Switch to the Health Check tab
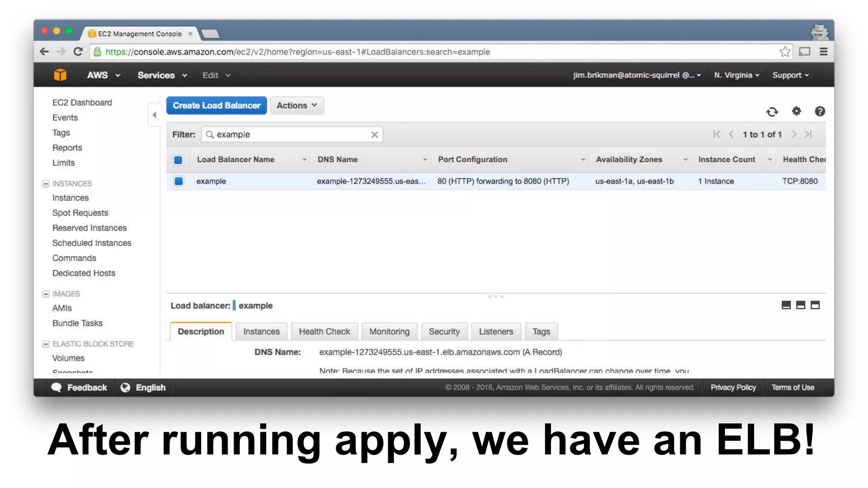 (x=324, y=332)
